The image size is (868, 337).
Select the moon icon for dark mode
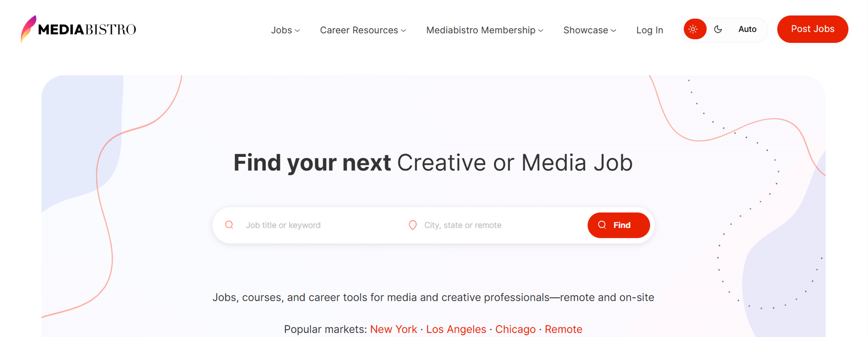[x=718, y=29]
